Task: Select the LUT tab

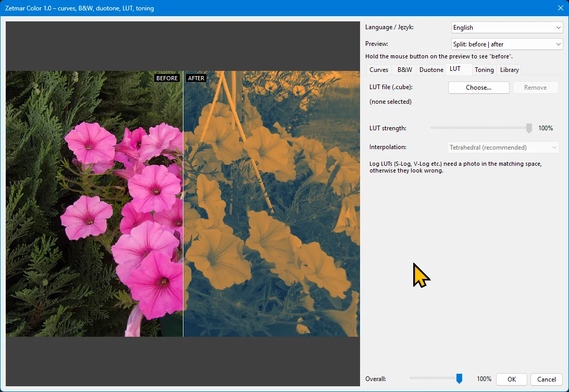Action: tap(459, 69)
